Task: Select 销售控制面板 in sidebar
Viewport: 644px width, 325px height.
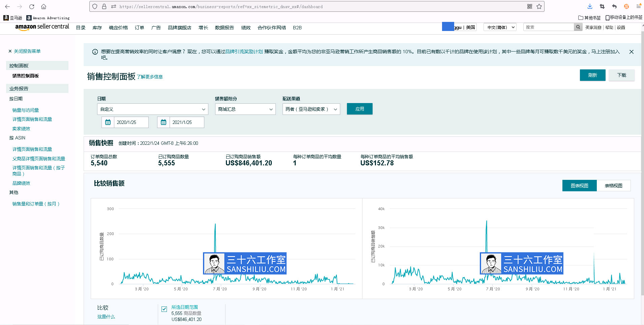Action: (x=26, y=76)
